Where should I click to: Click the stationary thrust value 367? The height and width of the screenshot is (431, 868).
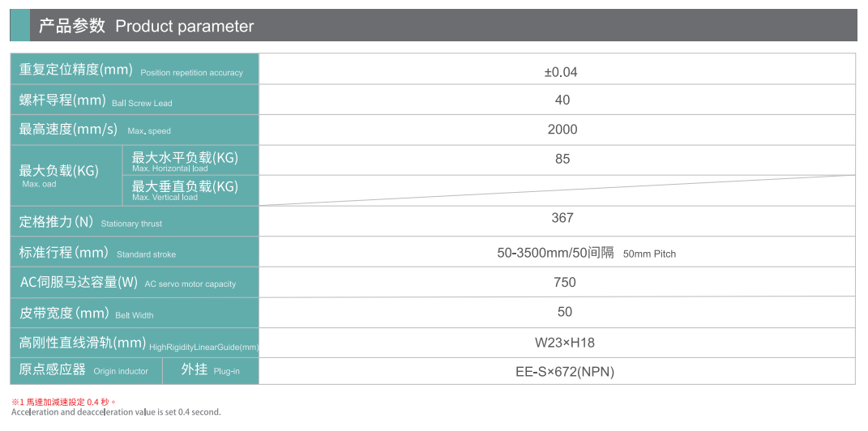click(562, 218)
